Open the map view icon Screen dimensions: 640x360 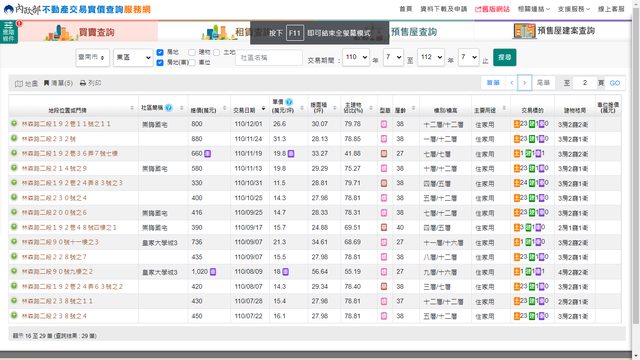19,84
